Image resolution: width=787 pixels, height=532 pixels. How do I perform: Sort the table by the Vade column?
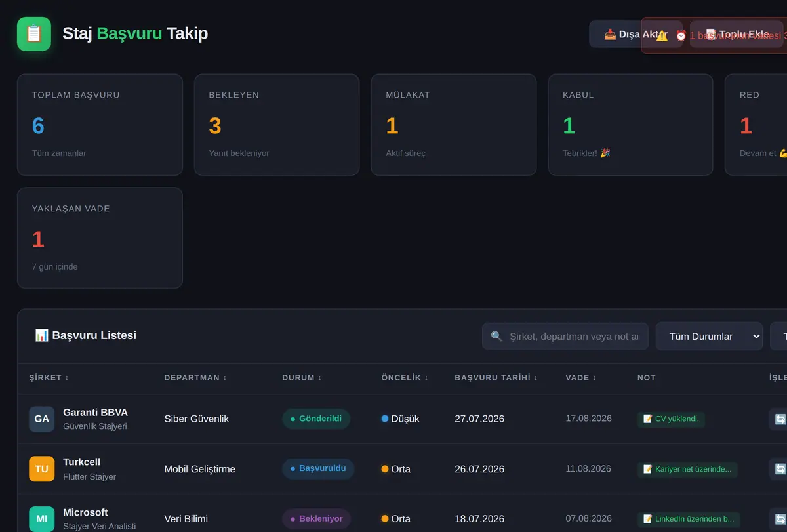(581, 378)
